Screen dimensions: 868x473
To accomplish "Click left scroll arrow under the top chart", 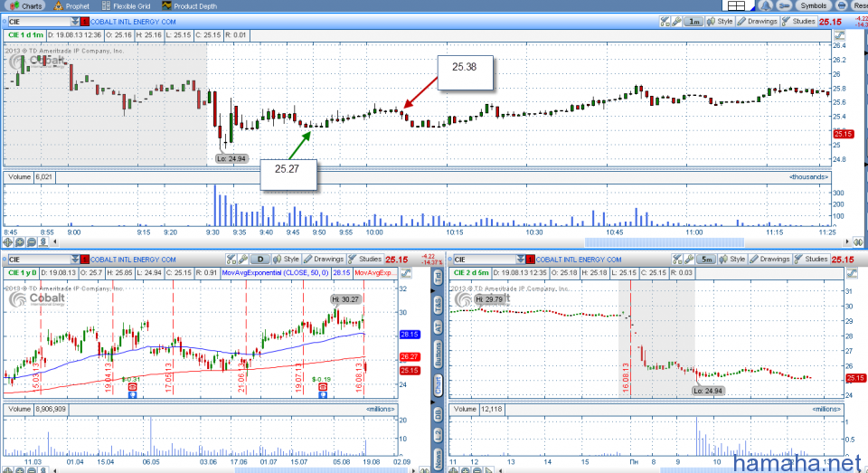I will (55, 242).
